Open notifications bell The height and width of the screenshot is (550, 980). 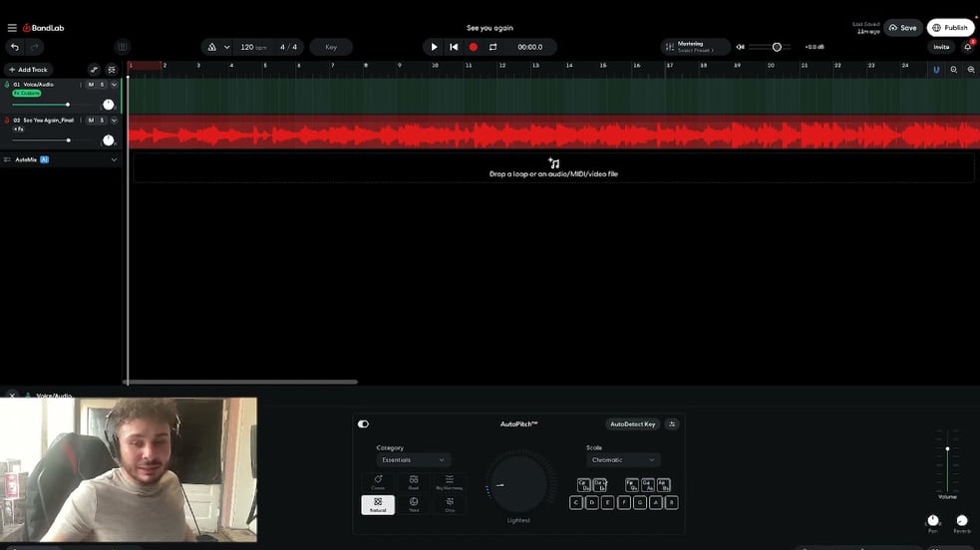point(967,47)
